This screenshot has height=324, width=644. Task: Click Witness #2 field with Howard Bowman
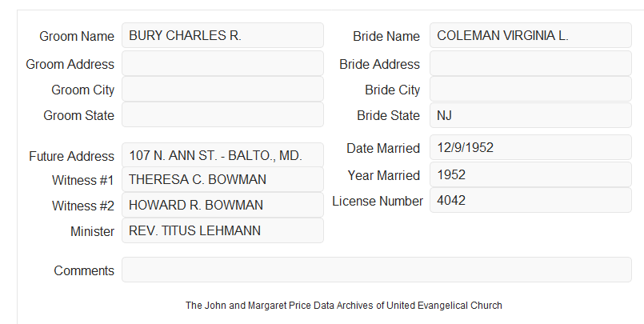(x=222, y=205)
